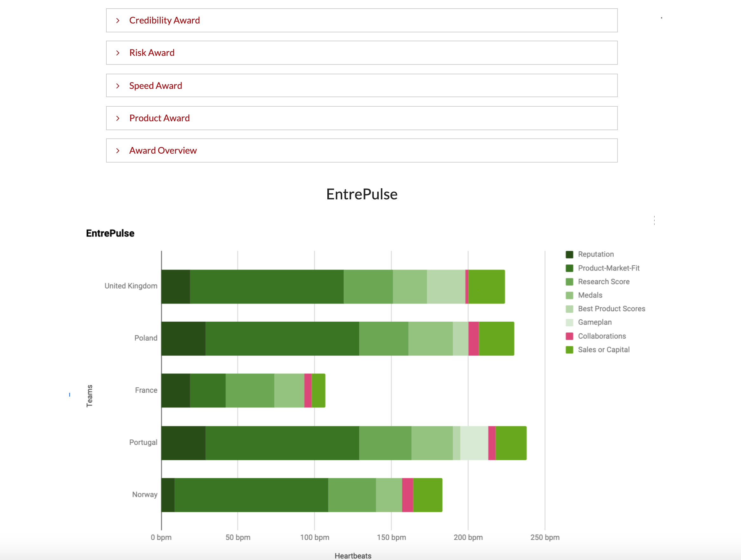Click the Portugal axis label
The height and width of the screenshot is (560, 741).
[x=144, y=443]
